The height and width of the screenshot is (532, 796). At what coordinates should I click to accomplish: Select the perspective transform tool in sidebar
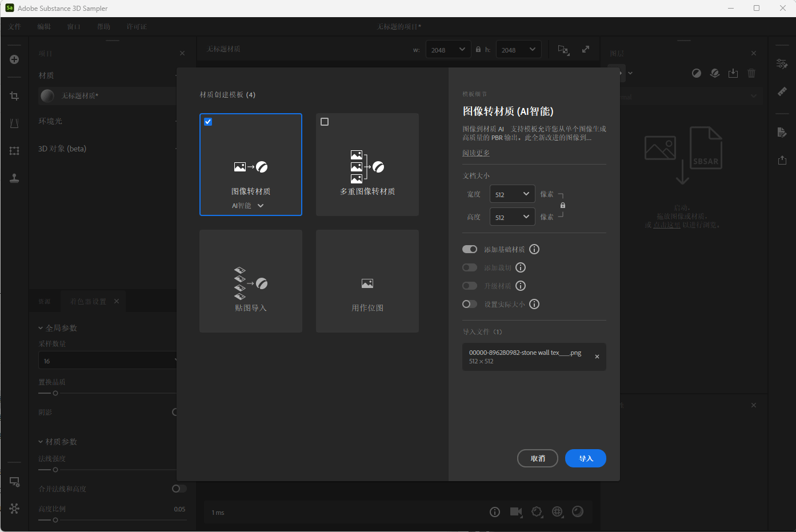click(x=14, y=123)
